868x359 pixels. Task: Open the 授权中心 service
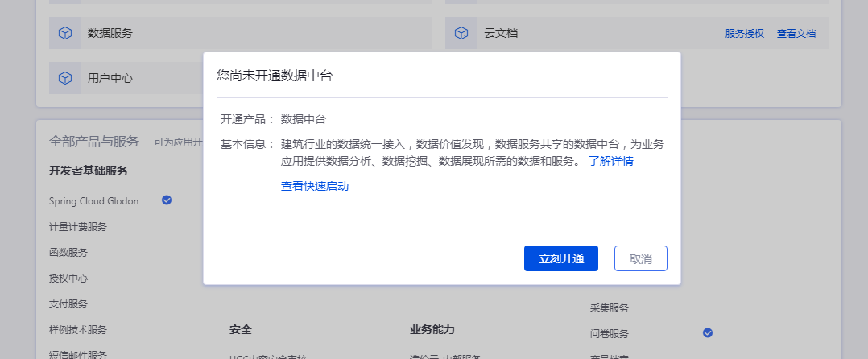pyautogui.click(x=68, y=279)
